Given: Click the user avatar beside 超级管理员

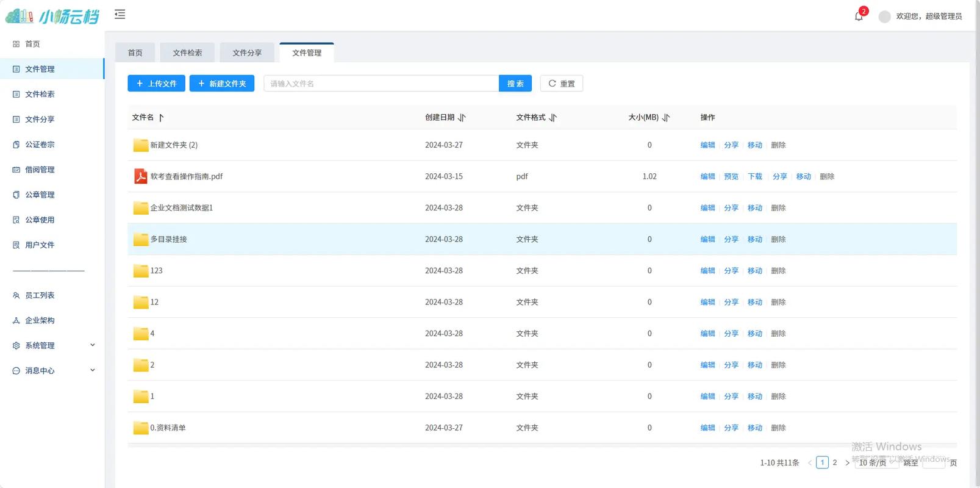Looking at the screenshot, I should click(x=884, y=16).
